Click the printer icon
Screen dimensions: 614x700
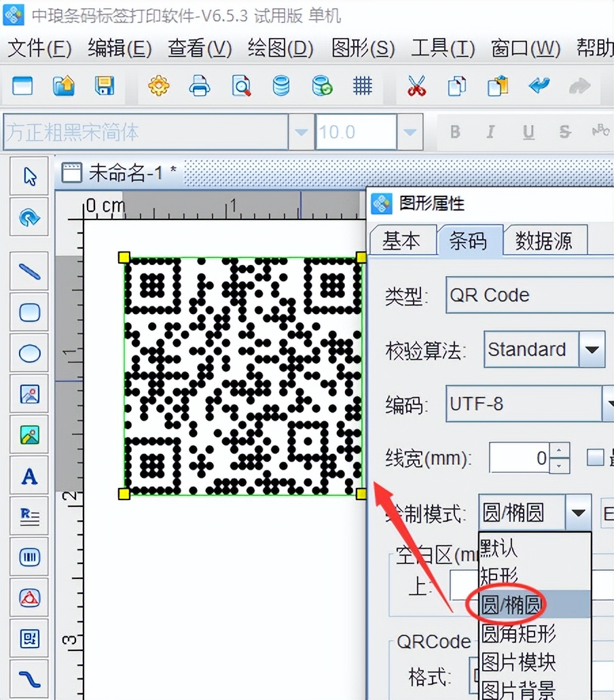200,86
